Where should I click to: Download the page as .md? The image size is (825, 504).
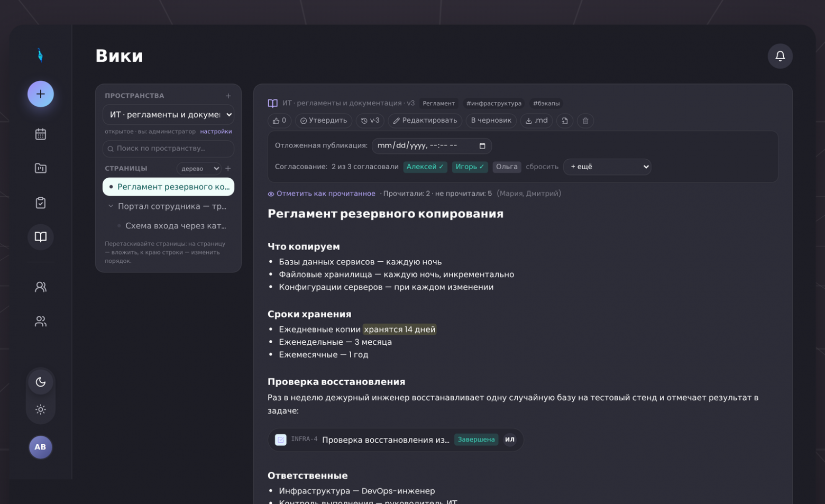pyautogui.click(x=537, y=121)
